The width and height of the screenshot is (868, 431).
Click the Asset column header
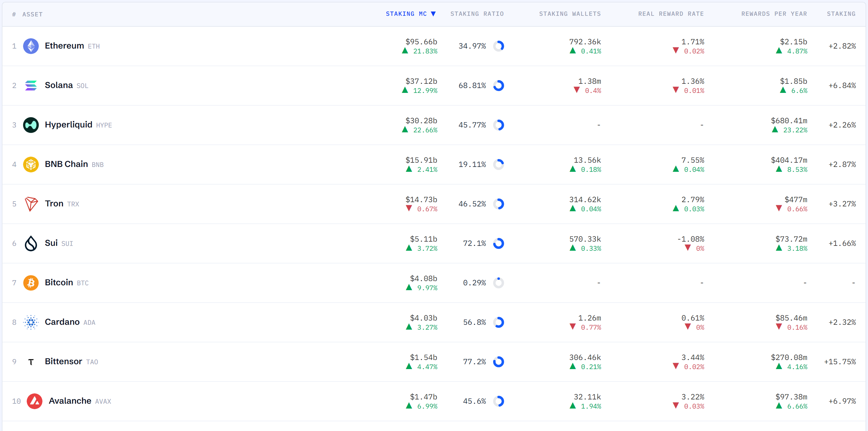[32, 14]
